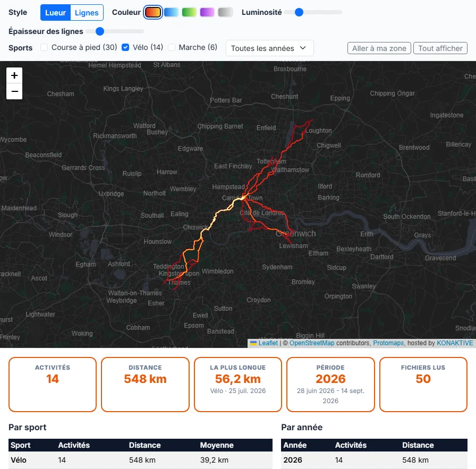Select the Lueur style option
This screenshot has width=476, height=469.
(56, 12)
